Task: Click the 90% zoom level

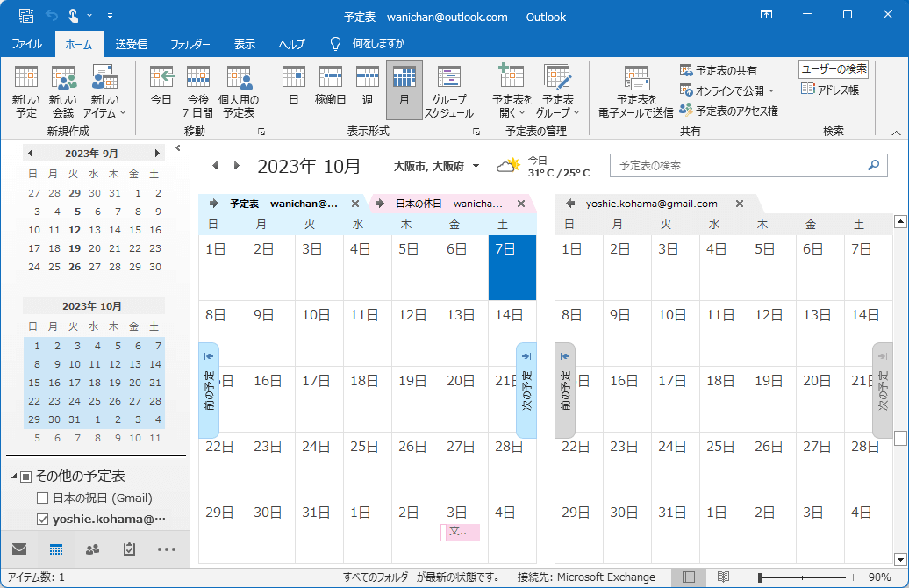Action: 879,577
